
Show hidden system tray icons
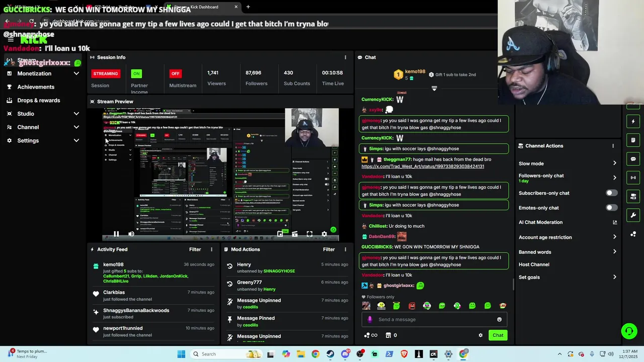pos(559,354)
